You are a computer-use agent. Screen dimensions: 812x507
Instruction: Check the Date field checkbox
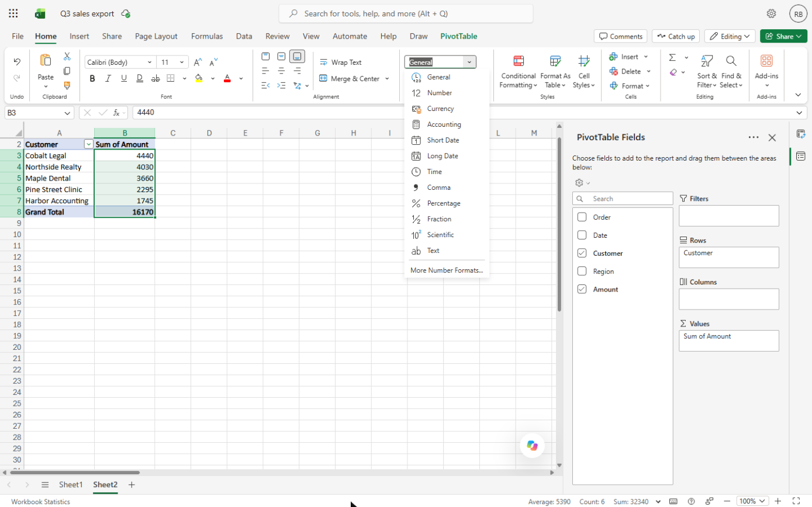582,235
